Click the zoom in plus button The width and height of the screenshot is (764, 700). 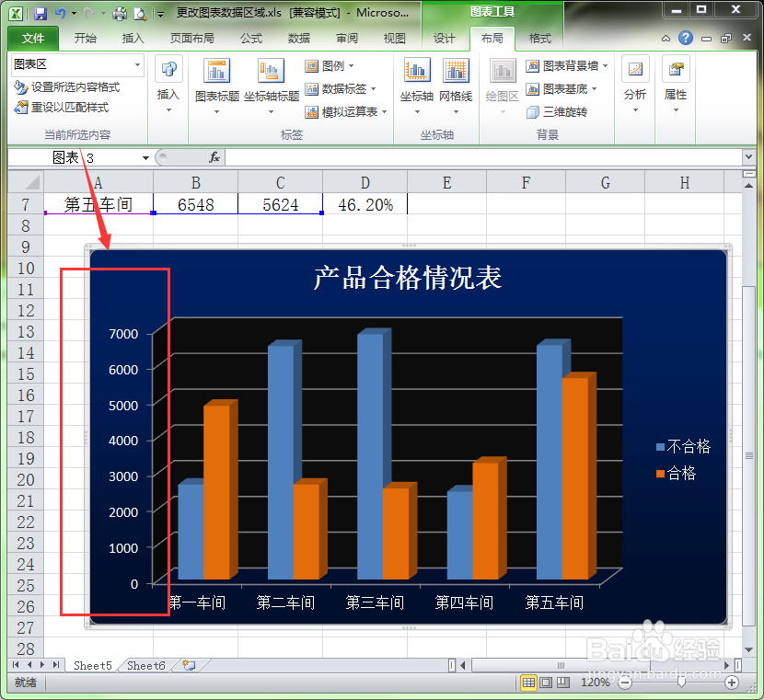pos(732,683)
